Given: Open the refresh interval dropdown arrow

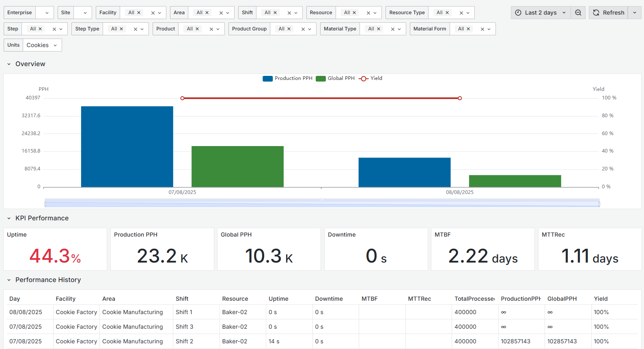Looking at the screenshot, I should point(635,13).
